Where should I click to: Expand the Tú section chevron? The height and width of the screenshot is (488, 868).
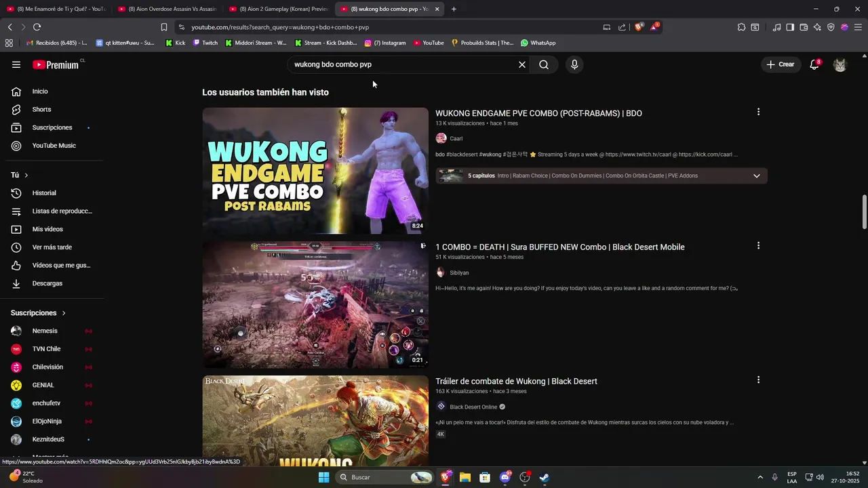coord(26,175)
